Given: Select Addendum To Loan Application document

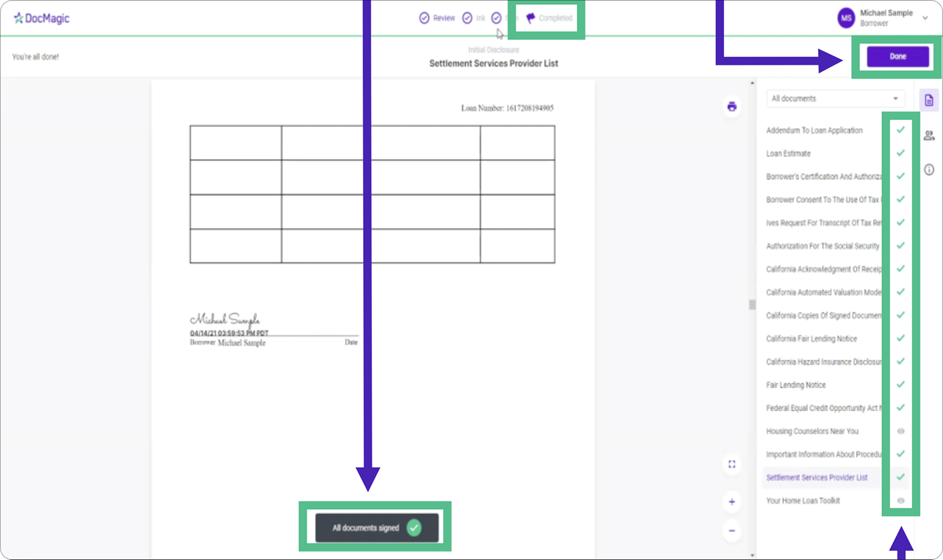Looking at the screenshot, I should click(814, 131).
